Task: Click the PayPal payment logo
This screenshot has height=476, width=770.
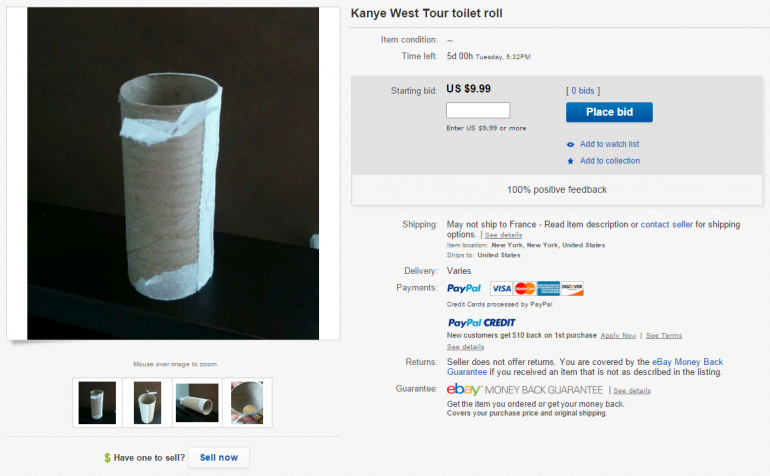Action: pyautogui.click(x=464, y=289)
